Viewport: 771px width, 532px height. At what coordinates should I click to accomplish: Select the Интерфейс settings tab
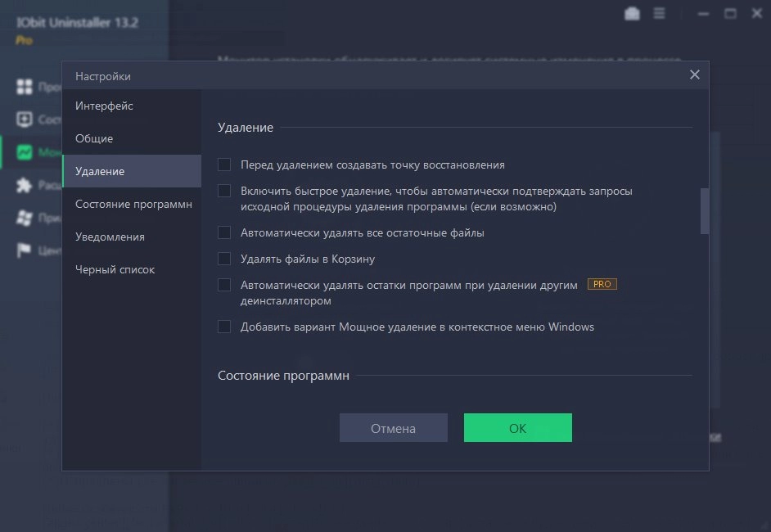pyautogui.click(x=132, y=106)
